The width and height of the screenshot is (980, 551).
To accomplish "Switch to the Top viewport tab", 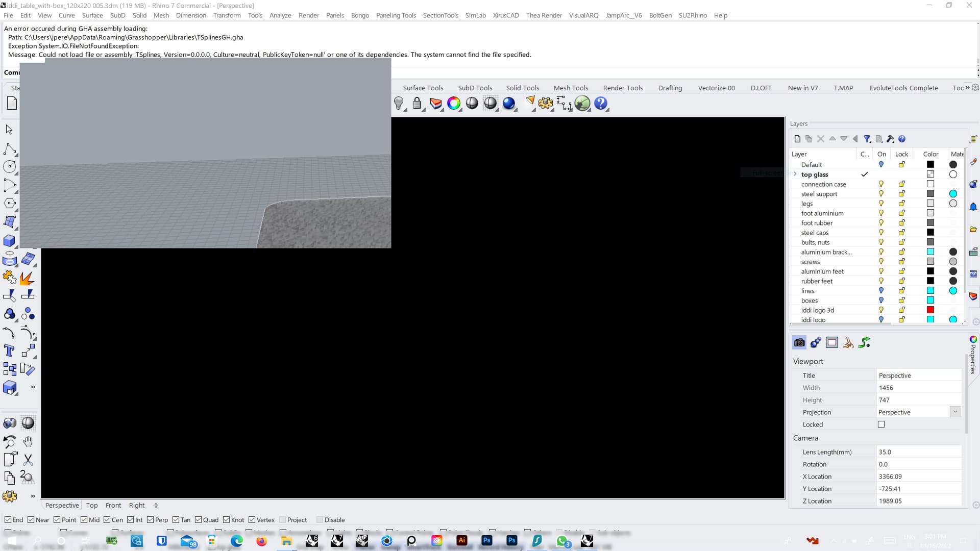I will pos(92,505).
